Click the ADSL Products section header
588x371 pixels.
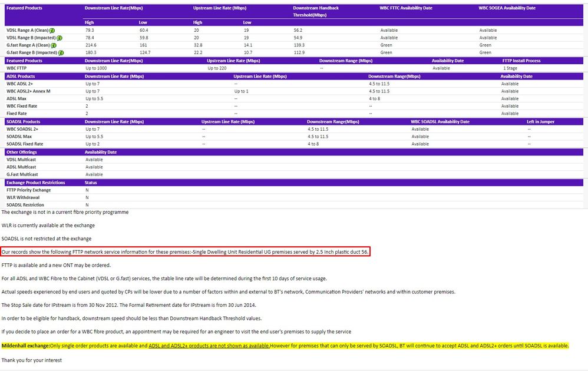(x=21, y=76)
